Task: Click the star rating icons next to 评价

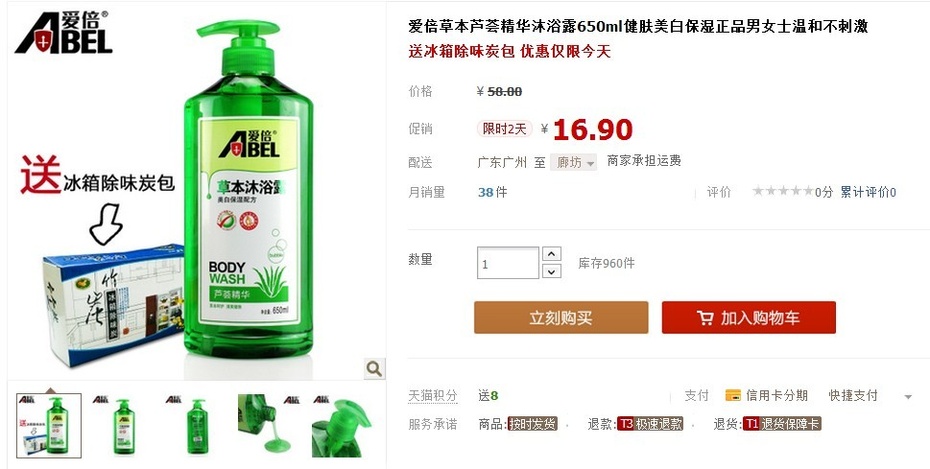Action: point(783,192)
